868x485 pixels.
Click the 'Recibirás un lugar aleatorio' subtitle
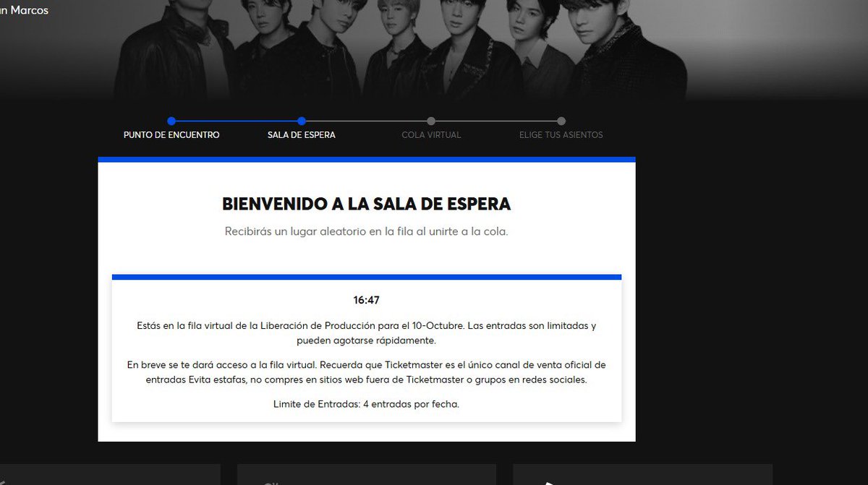click(x=367, y=232)
